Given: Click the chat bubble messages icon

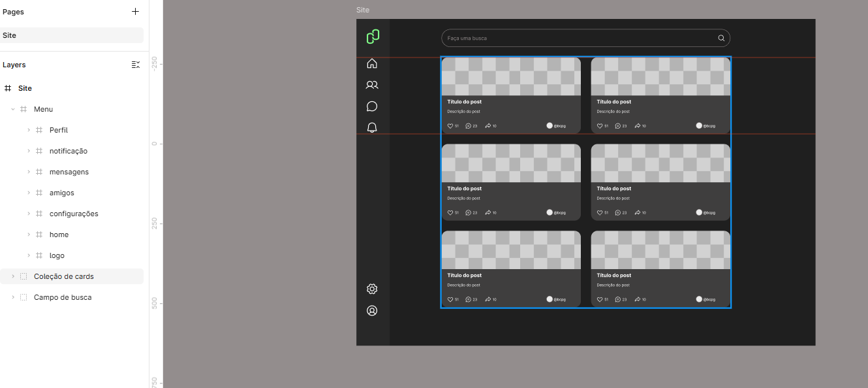Looking at the screenshot, I should (372, 106).
